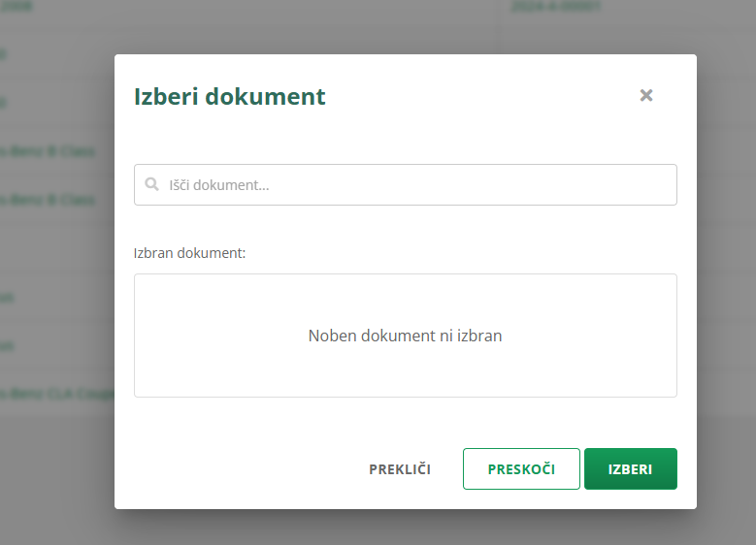The height and width of the screenshot is (545, 756).
Task: Focus the Išči dokument search field
Action: coord(417,184)
